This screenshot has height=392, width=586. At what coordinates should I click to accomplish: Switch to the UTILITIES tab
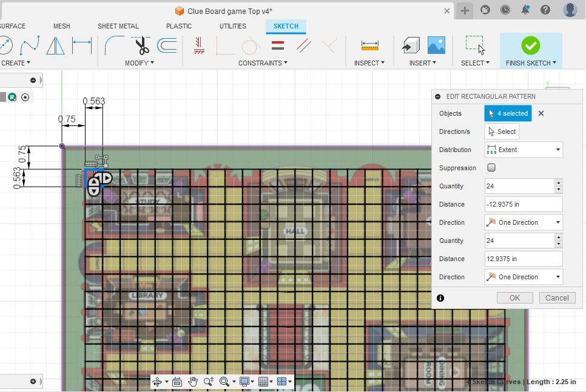(x=233, y=26)
